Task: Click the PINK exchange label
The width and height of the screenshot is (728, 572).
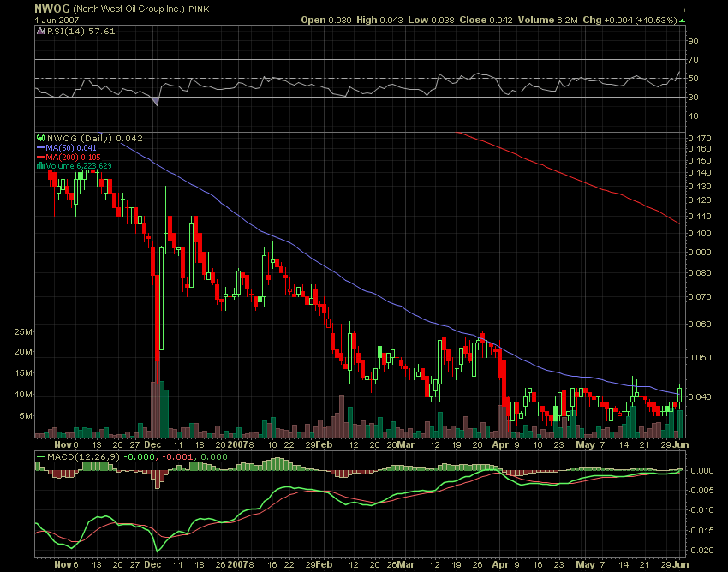Action: point(199,9)
